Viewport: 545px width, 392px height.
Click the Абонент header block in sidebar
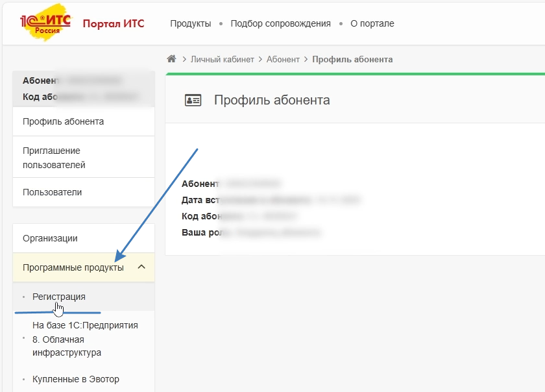click(83, 88)
